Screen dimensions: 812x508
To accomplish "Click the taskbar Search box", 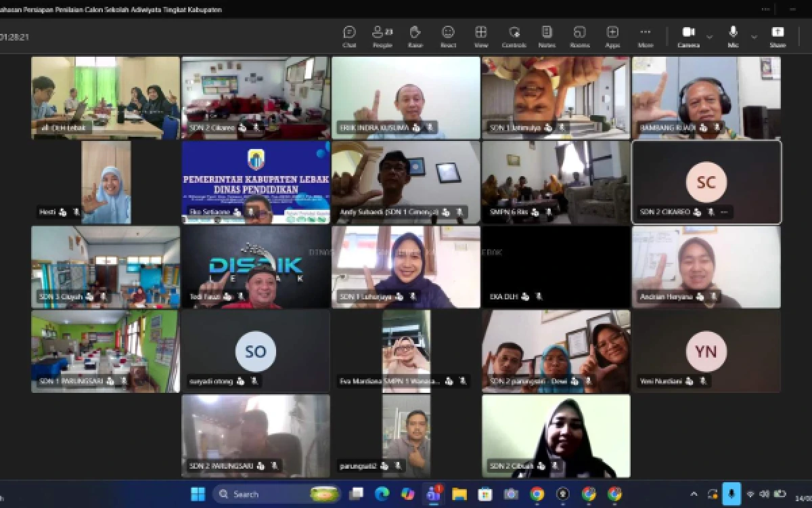I will pos(277,494).
